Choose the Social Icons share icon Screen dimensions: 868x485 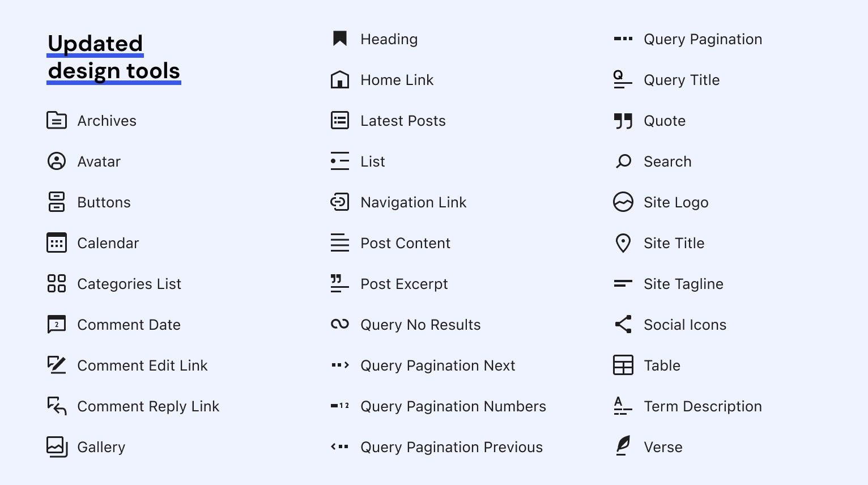tap(623, 325)
